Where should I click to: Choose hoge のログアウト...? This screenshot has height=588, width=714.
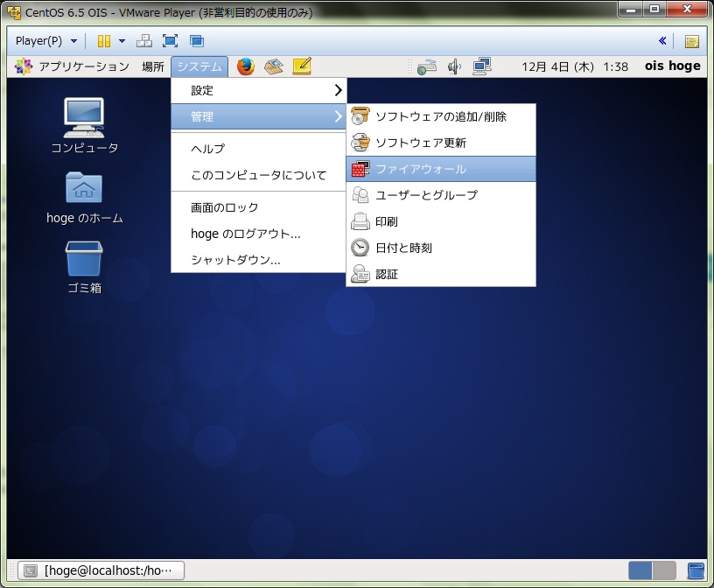(x=259, y=234)
